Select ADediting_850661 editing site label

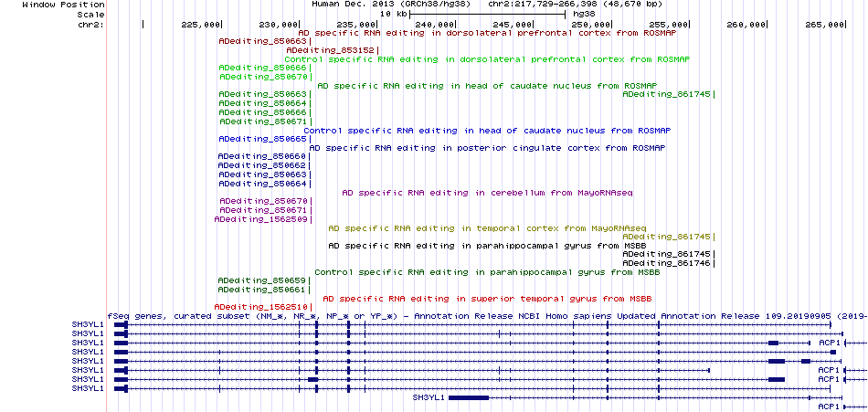[262, 290]
